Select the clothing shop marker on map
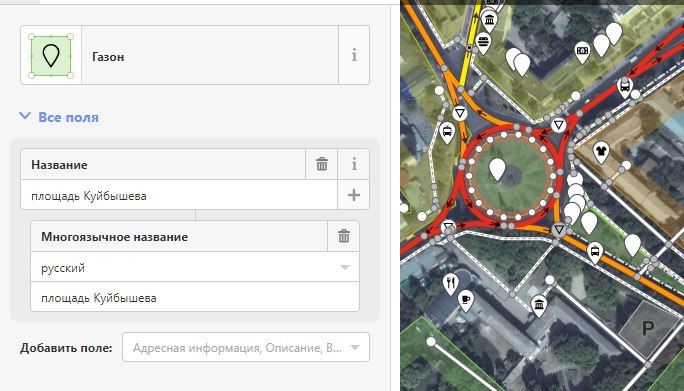Image resolution: width=684 pixels, height=391 pixels. (x=601, y=152)
